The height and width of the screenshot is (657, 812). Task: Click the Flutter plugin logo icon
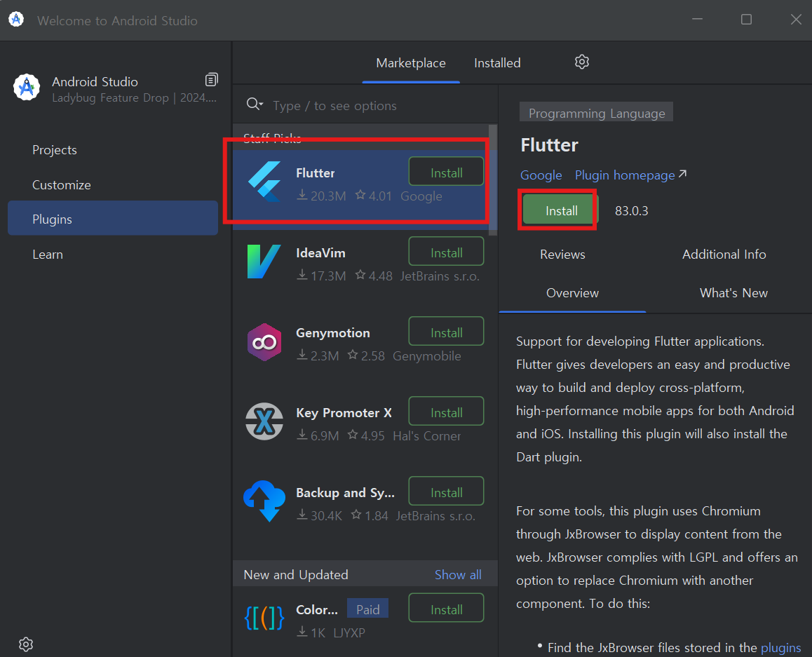click(x=264, y=182)
